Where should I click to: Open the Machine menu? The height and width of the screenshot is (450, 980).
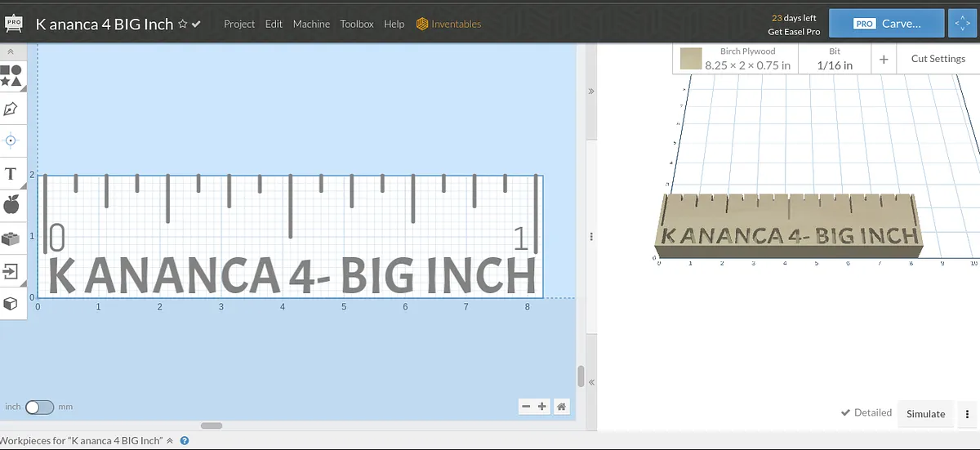click(311, 25)
